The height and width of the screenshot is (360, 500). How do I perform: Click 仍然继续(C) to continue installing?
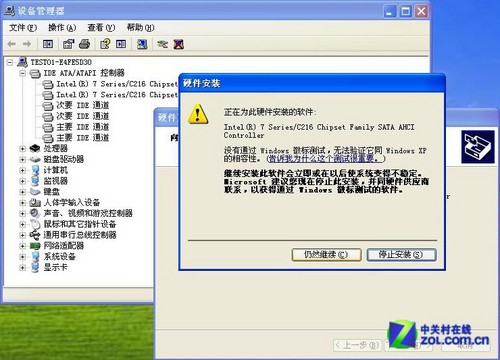click(x=326, y=255)
